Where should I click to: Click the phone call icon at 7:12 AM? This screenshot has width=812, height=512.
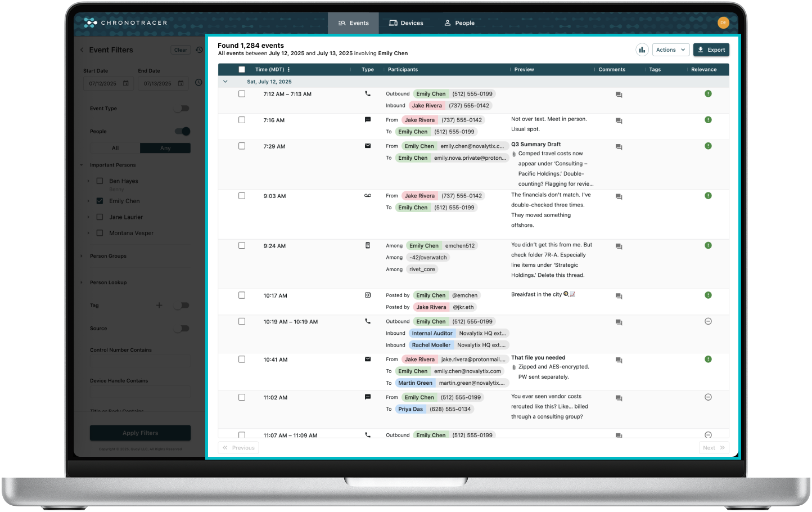(x=368, y=94)
